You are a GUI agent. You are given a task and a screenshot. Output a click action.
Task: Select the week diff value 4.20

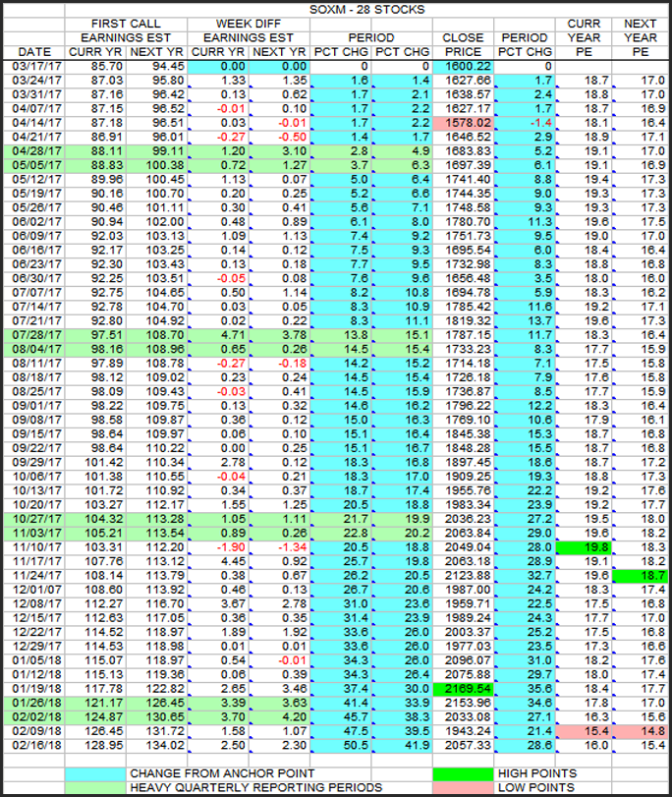[x=279, y=717]
